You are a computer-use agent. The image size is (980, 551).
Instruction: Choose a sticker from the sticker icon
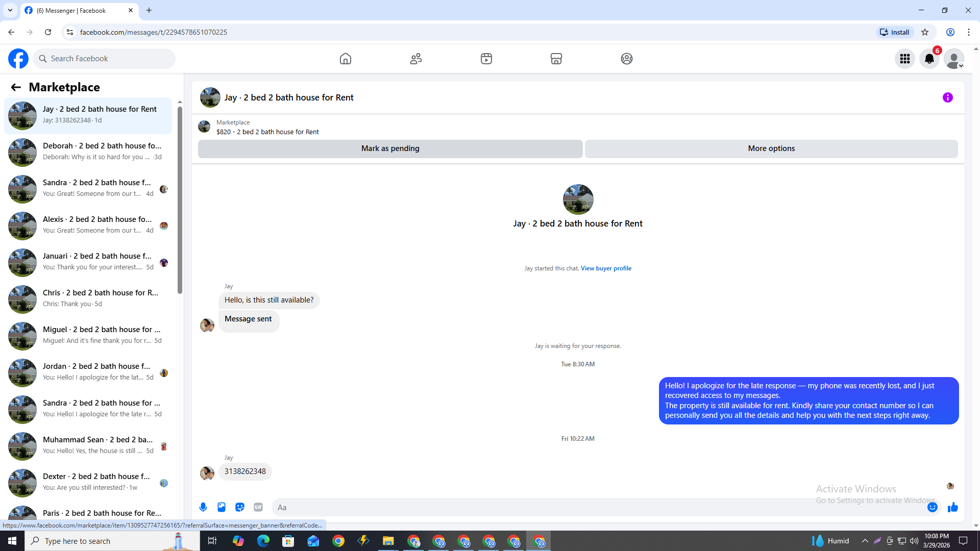tap(240, 507)
